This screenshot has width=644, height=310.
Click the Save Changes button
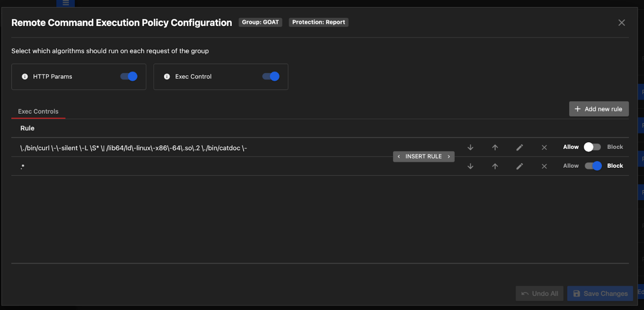600,293
